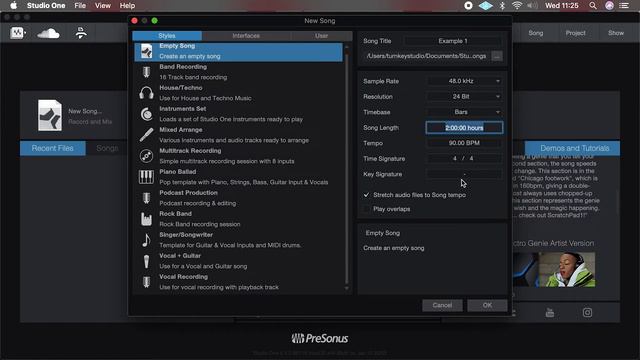Screen dimensions: 640x360
Task: Click the song save path field
Action: tap(427, 56)
